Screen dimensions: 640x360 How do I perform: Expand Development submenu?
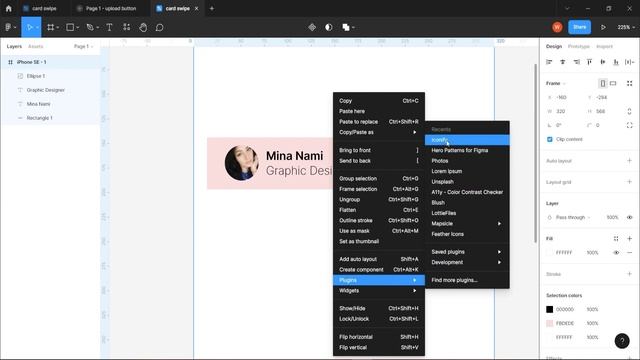point(467,262)
